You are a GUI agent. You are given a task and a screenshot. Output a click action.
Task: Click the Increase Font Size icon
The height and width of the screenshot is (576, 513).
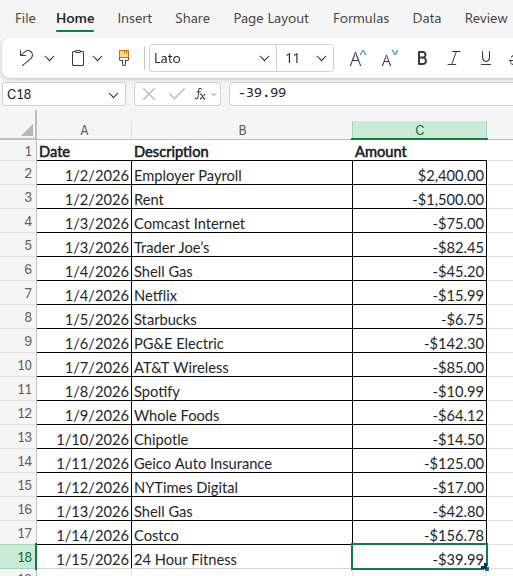(358, 58)
